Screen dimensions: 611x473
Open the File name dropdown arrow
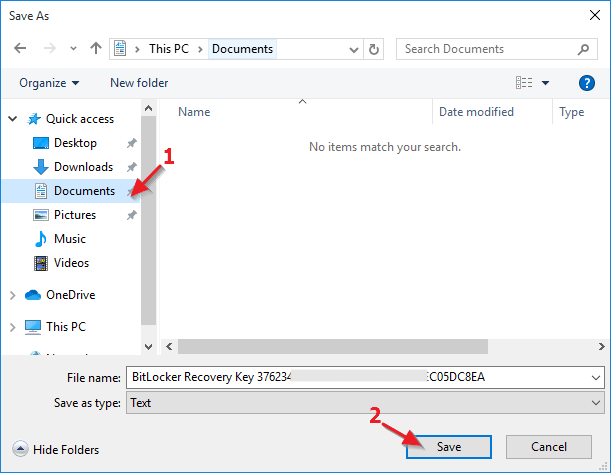coord(596,378)
